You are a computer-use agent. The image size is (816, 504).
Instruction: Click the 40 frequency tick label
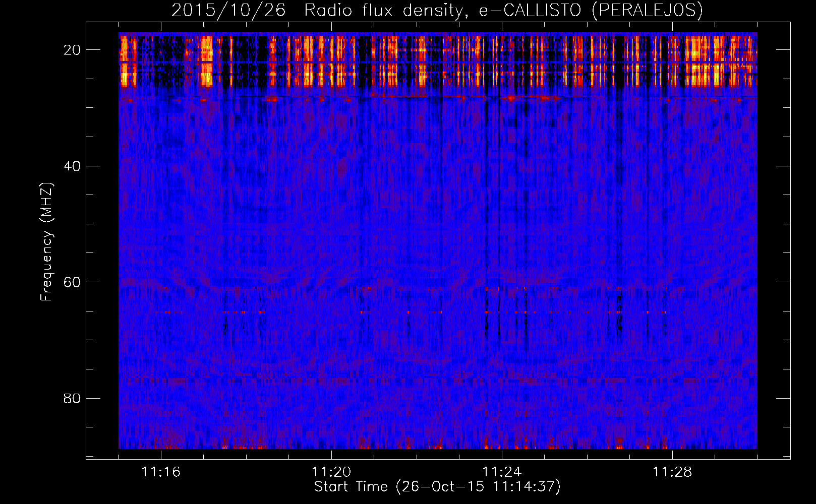tap(73, 166)
